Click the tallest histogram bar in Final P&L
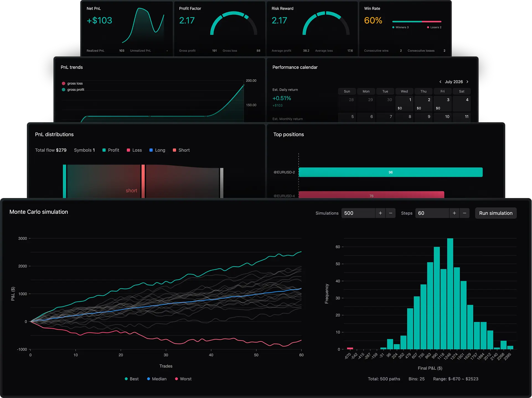Viewport: 532px width, 398px height. (x=450, y=294)
